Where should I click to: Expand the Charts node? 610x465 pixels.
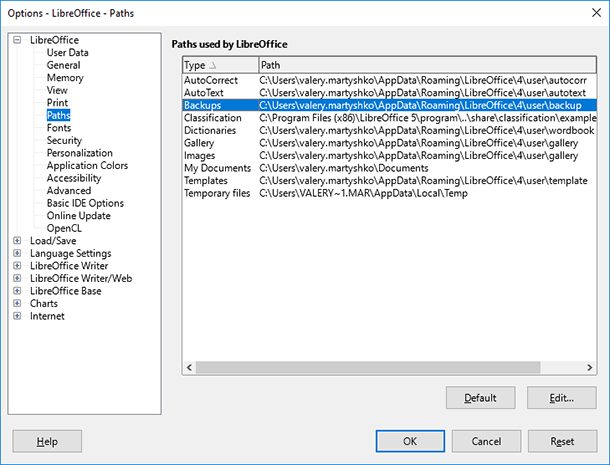coord(17,303)
